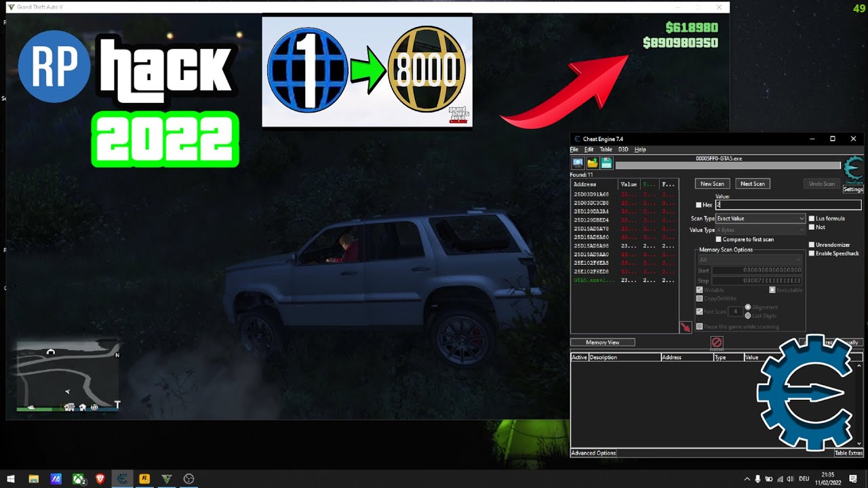The image size is (868, 488).
Task: Click the scan progress bar
Action: [728, 165]
